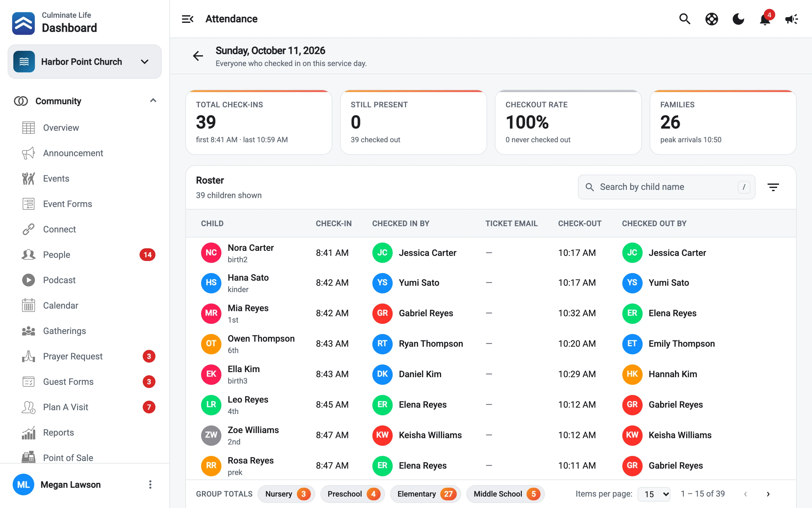The height and width of the screenshot is (508, 812).
Task: Open Event Forms page
Action: (x=85, y=204)
